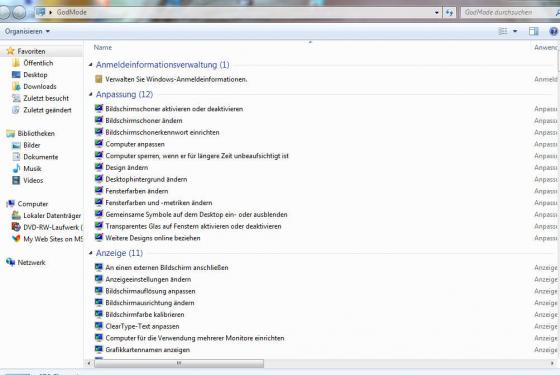Open Fensterfarben ändern

click(137, 191)
